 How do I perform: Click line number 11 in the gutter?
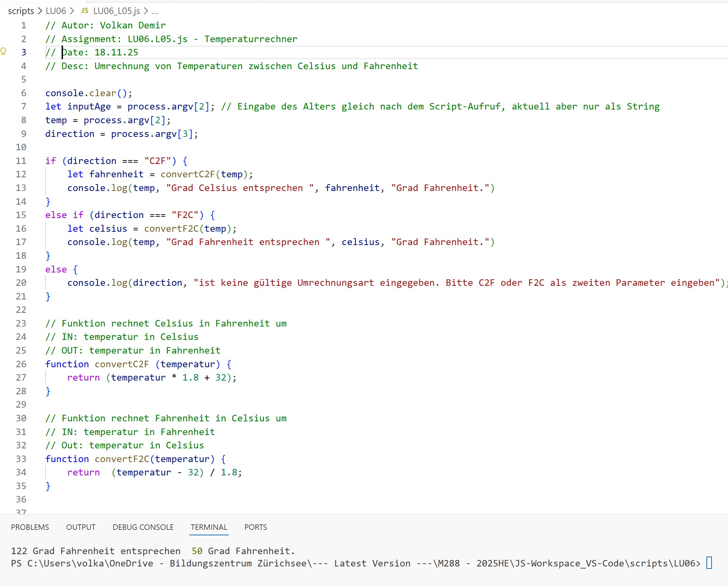click(x=21, y=161)
